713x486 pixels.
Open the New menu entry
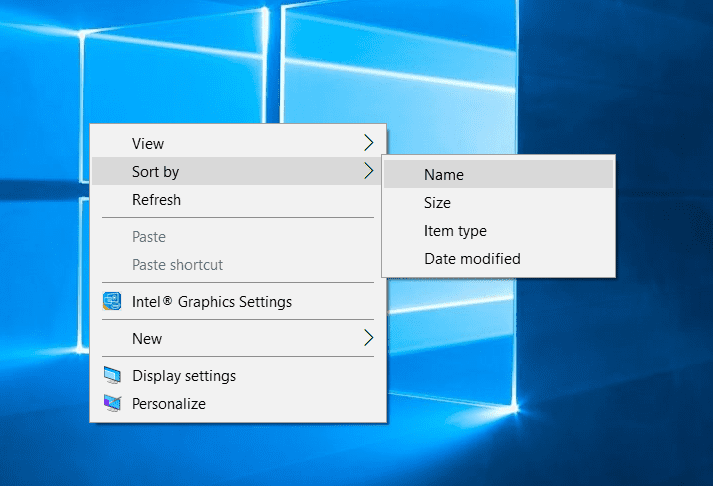pyautogui.click(x=238, y=338)
